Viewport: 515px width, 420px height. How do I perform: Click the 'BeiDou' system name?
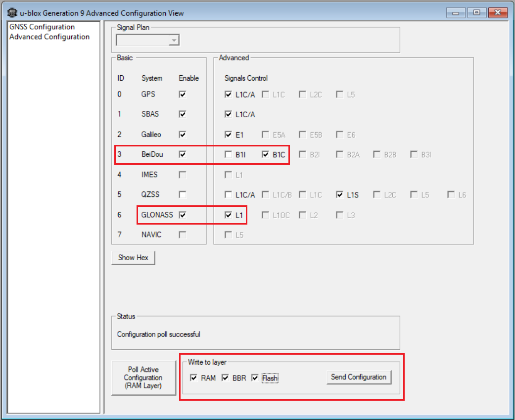[x=152, y=154]
